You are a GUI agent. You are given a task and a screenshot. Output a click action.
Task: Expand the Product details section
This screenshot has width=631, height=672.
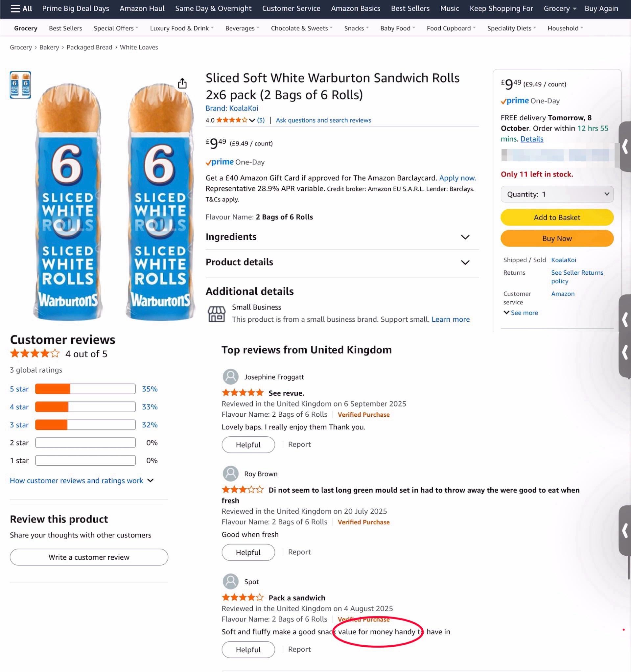pyautogui.click(x=465, y=262)
